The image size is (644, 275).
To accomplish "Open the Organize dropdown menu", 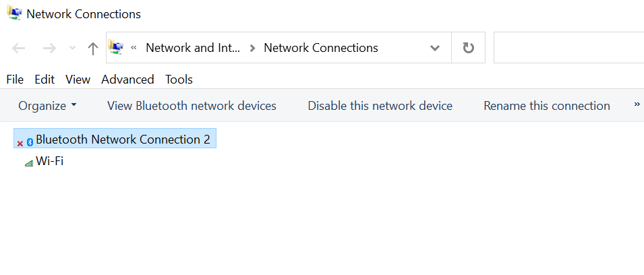I will pos(47,106).
